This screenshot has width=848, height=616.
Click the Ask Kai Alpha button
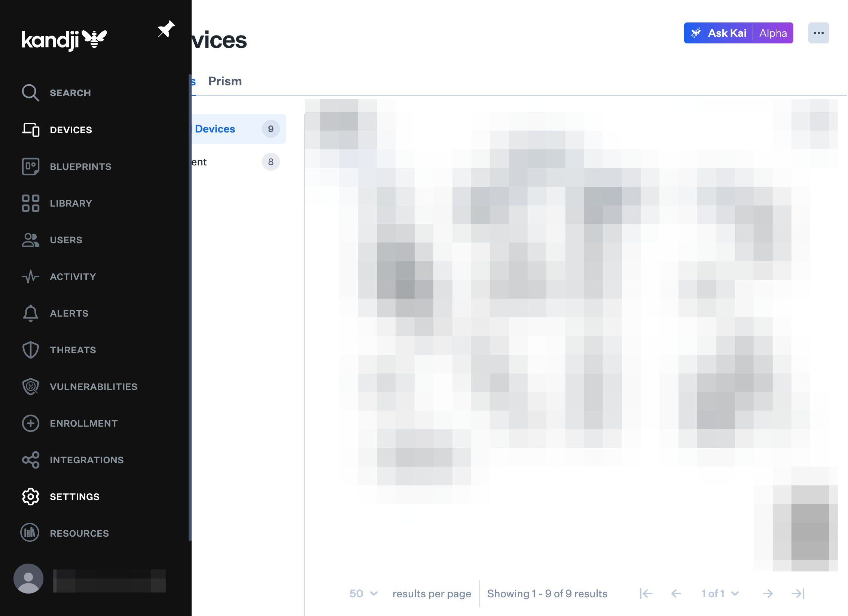coord(738,33)
